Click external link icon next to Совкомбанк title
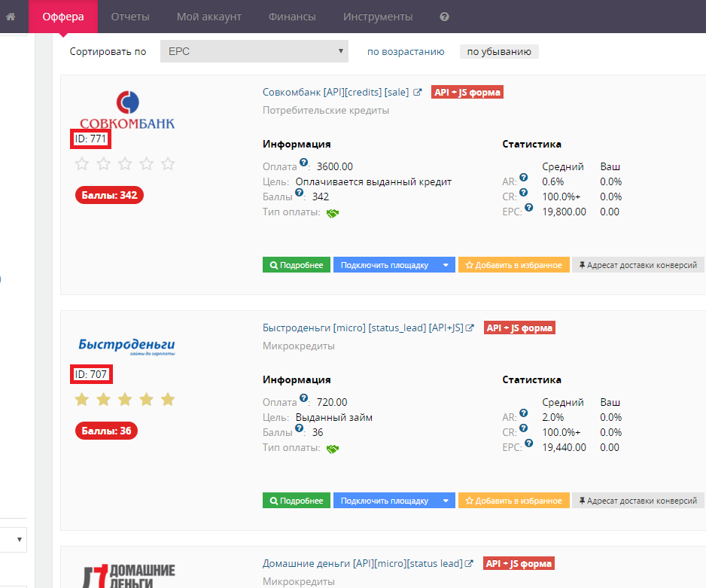The height and width of the screenshot is (588, 706). point(418,93)
